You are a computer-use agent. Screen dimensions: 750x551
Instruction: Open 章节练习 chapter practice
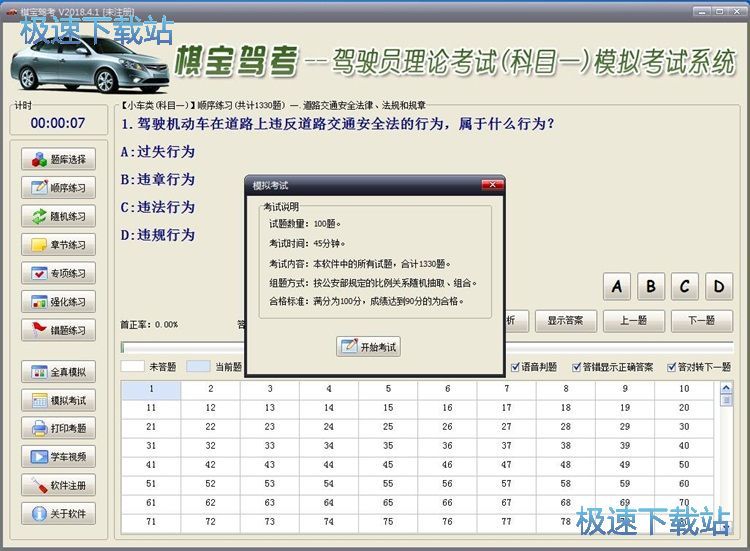58,245
